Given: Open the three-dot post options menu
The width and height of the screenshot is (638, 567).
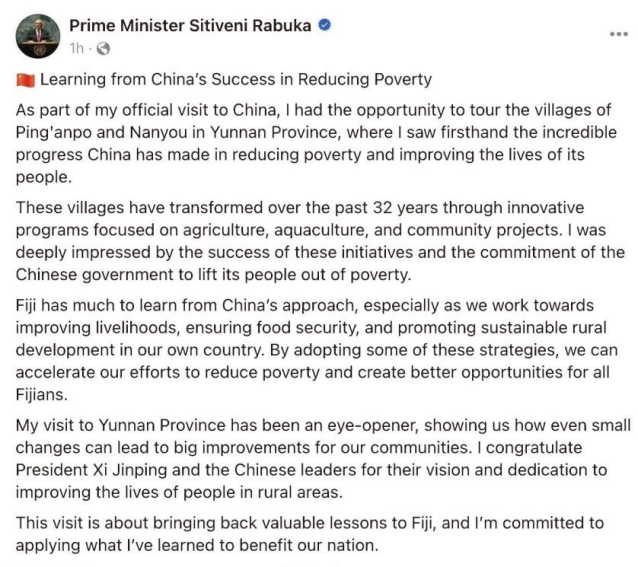Looking at the screenshot, I should coord(619,34).
